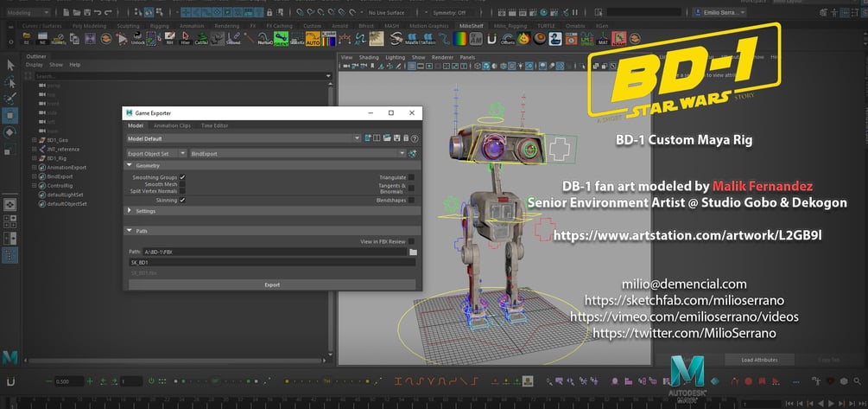Enable Tangents & Binormals checkbox
The image size is (868, 409).
point(411,189)
